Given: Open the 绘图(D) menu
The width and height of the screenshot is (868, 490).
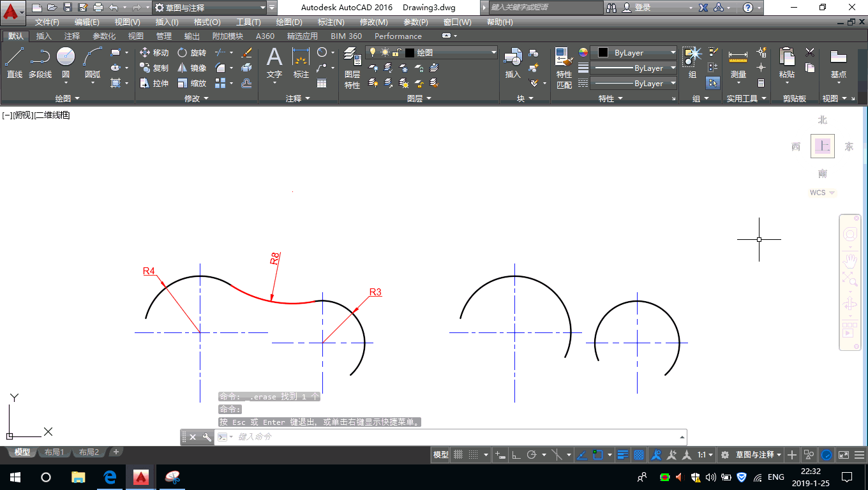Looking at the screenshot, I should tap(289, 22).
